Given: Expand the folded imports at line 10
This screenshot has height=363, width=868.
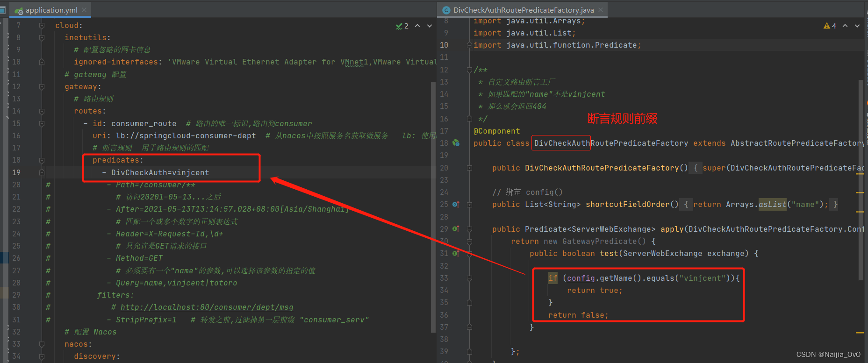Looking at the screenshot, I should coord(469,45).
